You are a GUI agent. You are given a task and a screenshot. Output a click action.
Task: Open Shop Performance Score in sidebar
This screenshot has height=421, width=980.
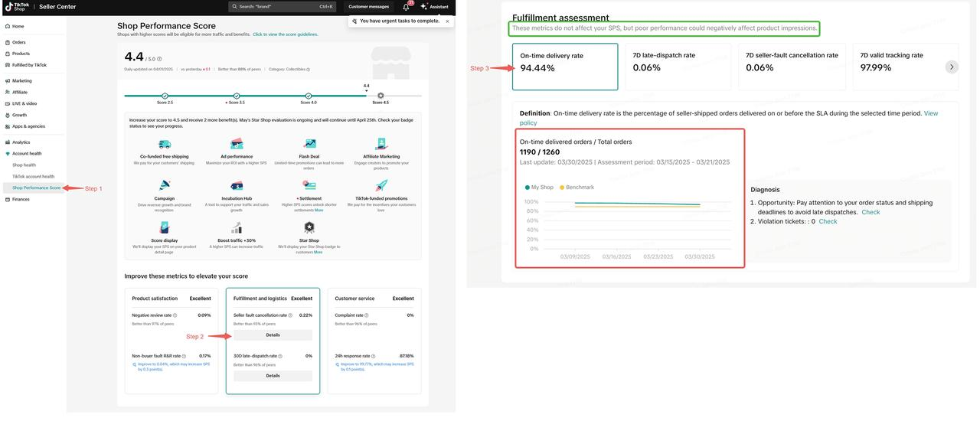coord(36,188)
